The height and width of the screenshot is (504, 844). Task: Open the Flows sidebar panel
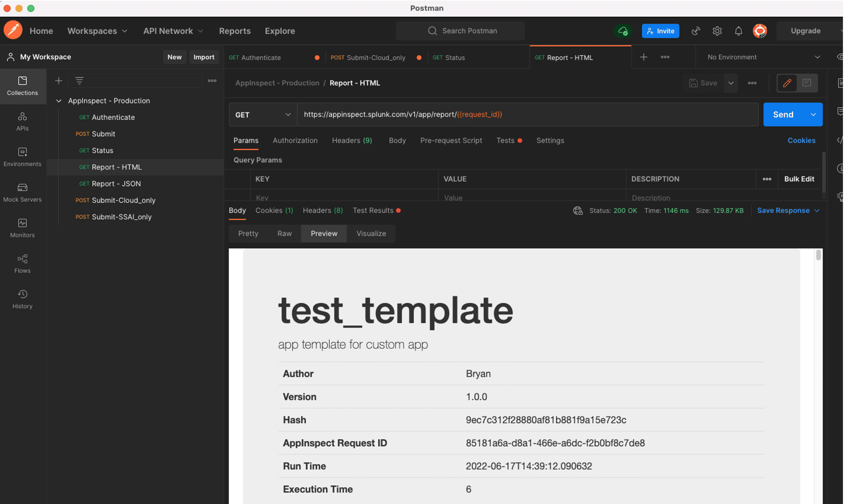coord(22,264)
